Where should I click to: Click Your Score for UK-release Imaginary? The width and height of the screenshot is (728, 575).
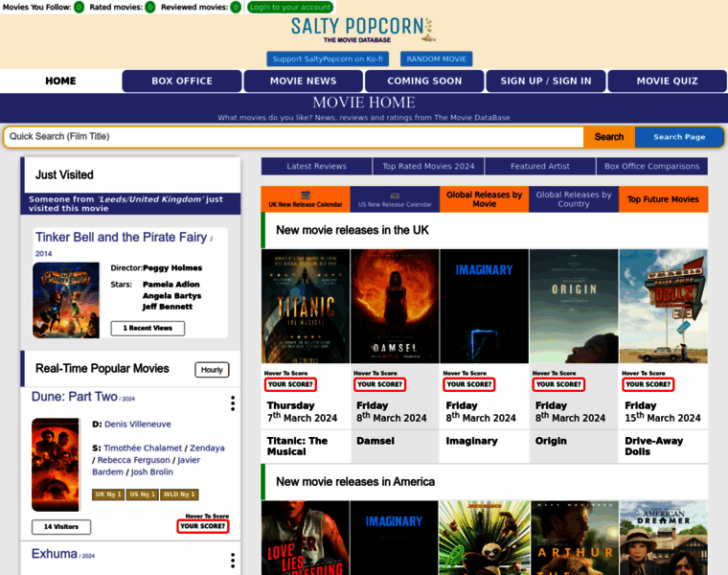tap(469, 384)
